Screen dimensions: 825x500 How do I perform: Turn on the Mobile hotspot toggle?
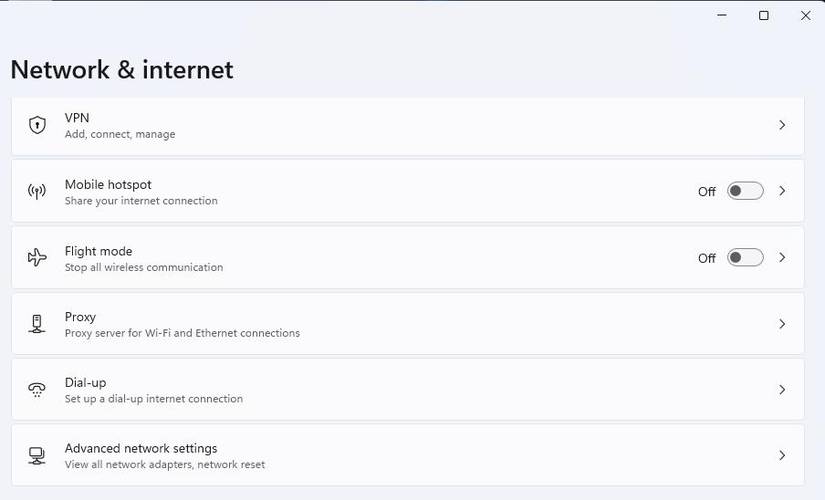pyautogui.click(x=745, y=191)
